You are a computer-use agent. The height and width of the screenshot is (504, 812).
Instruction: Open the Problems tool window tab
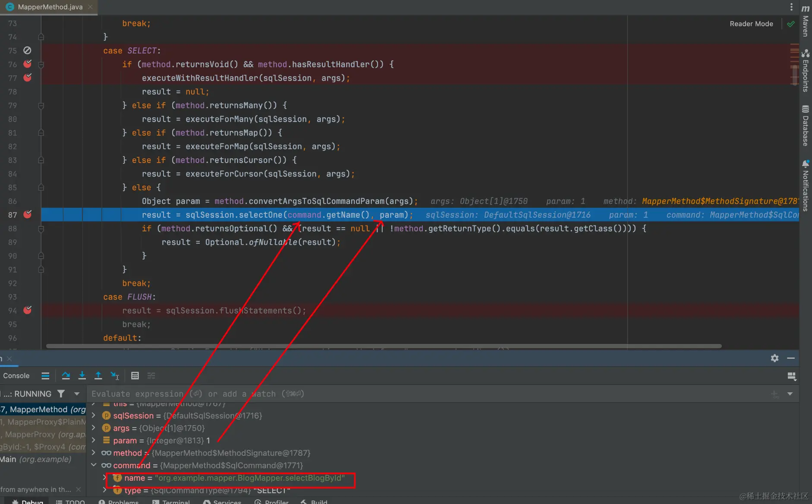tap(119, 502)
